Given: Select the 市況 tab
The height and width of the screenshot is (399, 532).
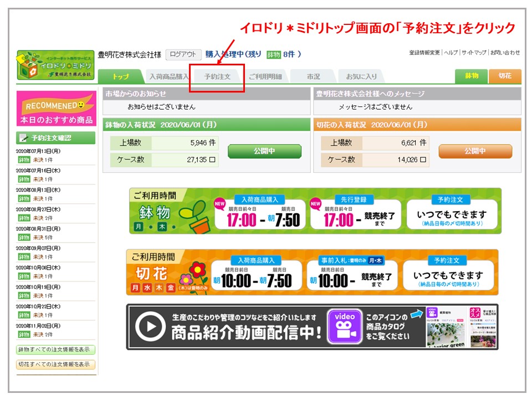Looking at the screenshot, I should click(313, 76).
